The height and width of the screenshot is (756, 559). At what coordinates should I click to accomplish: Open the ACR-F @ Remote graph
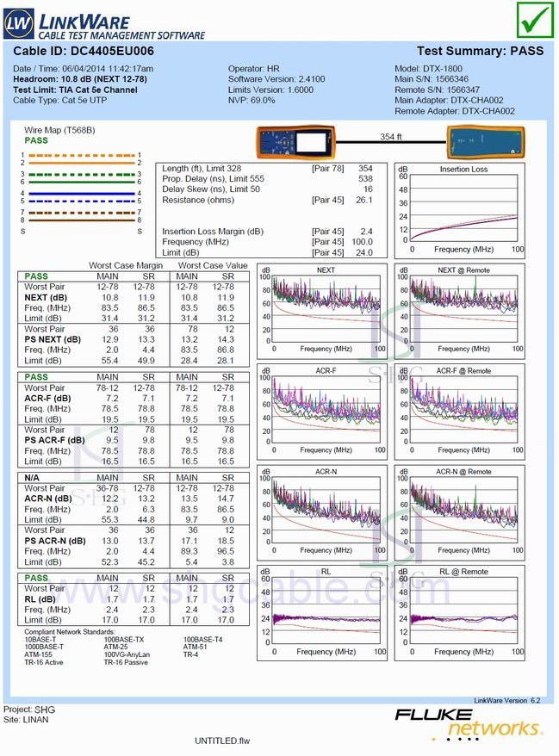tap(460, 412)
